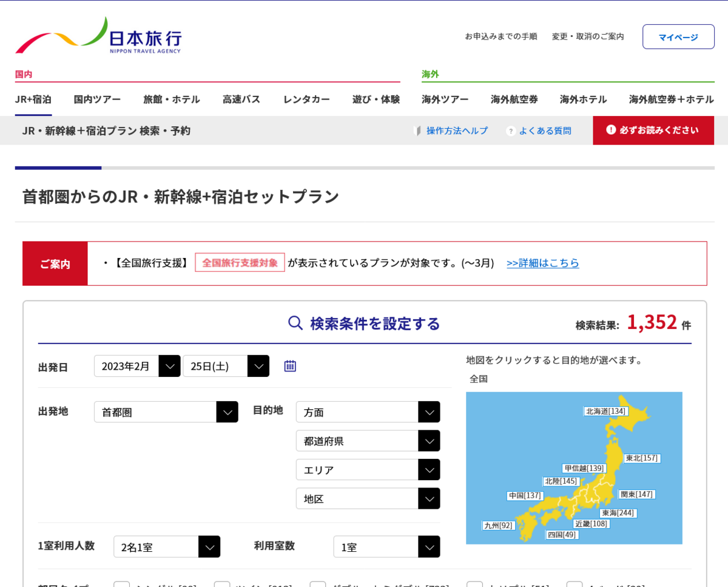The width and height of the screenshot is (728, 587).
Task: Click the 海外 section heading
Action: pos(430,74)
